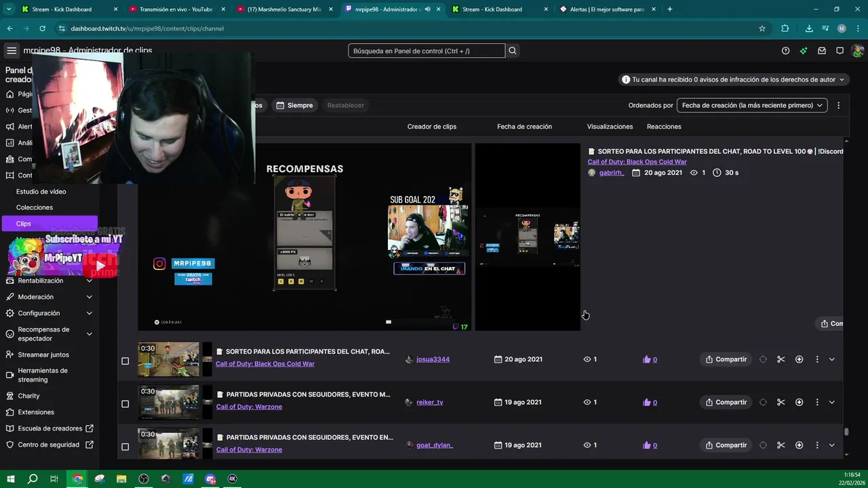Open the sort order dropdown Fecha de creación
868x488 pixels.
(752, 105)
